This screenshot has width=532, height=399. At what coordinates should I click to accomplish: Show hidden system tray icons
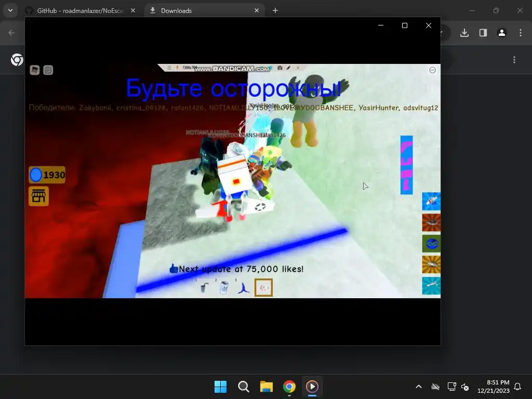tap(419, 387)
